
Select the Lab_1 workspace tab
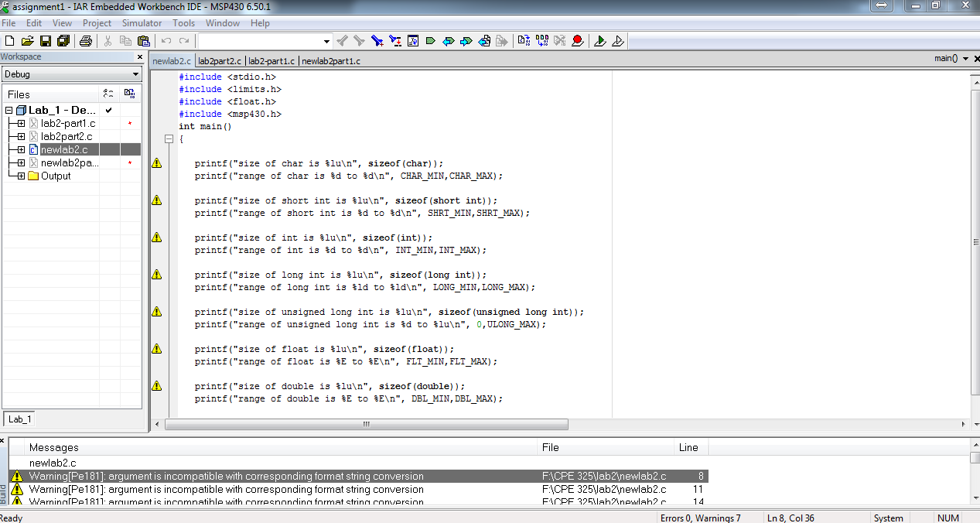(20, 419)
